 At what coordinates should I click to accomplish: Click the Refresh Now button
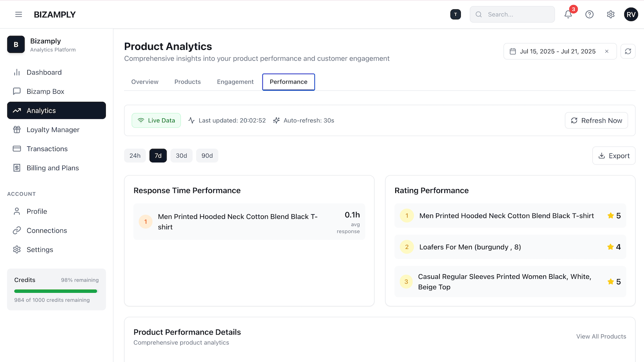597,120
